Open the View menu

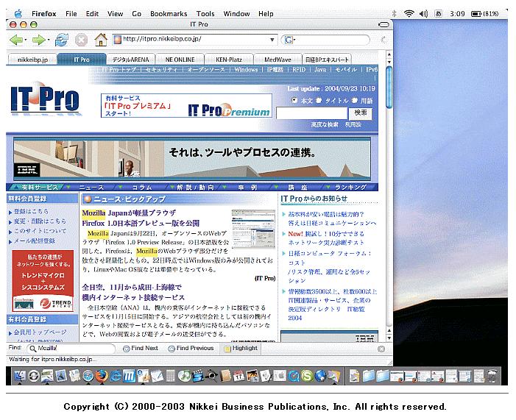click(x=115, y=14)
